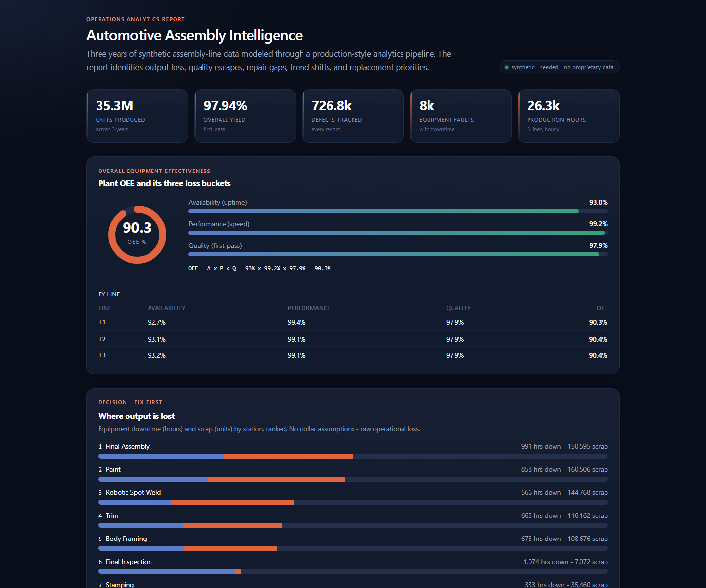This screenshot has width=706, height=588.
Task: Click the Automotive Assembly Intelligence title
Action: pyautogui.click(x=194, y=35)
